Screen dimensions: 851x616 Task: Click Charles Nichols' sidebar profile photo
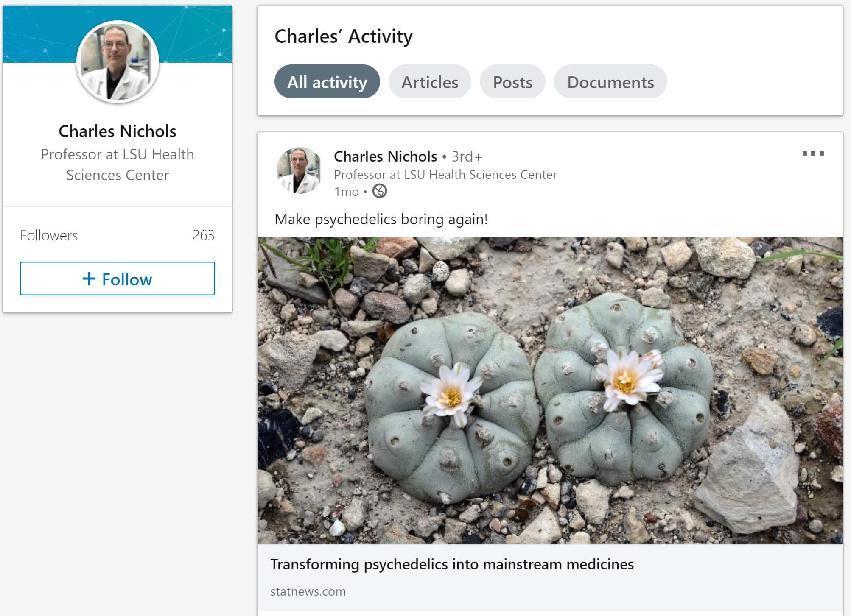pyautogui.click(x=118, y=62)
